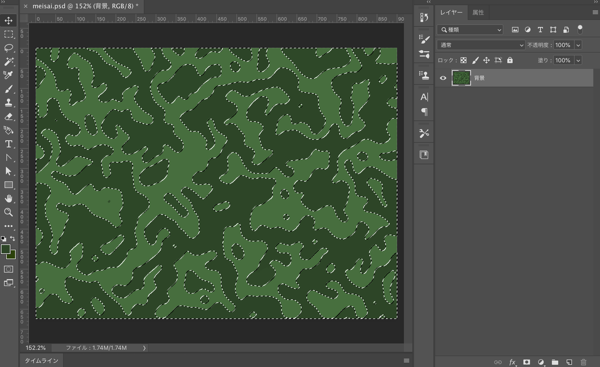
Task: Open the layer filter type dropdown
Action: (470, 29)
